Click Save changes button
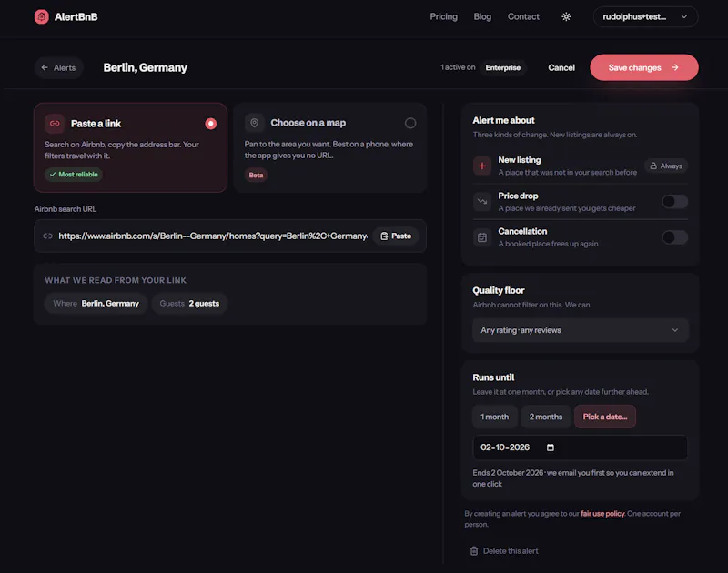The width and height of the screenshot is (728, 573). [x=644, y=67]
